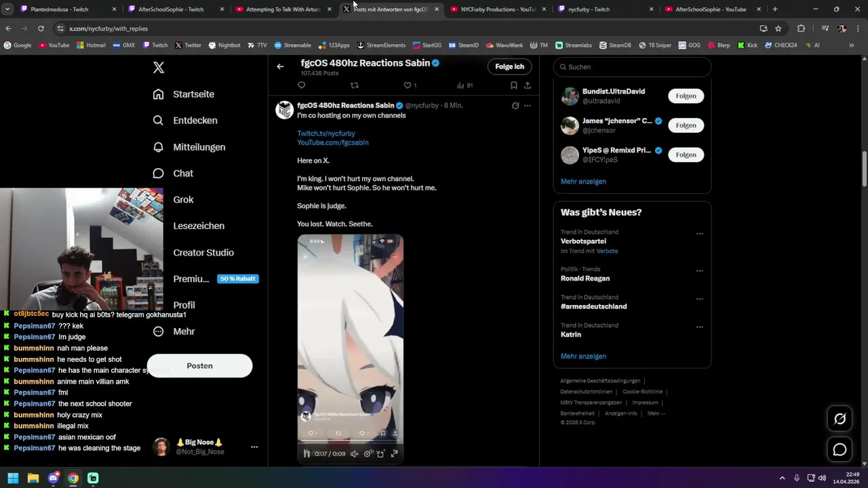868x488 pixels.
Task: Reload the page
Action: (x=41, y=28)
